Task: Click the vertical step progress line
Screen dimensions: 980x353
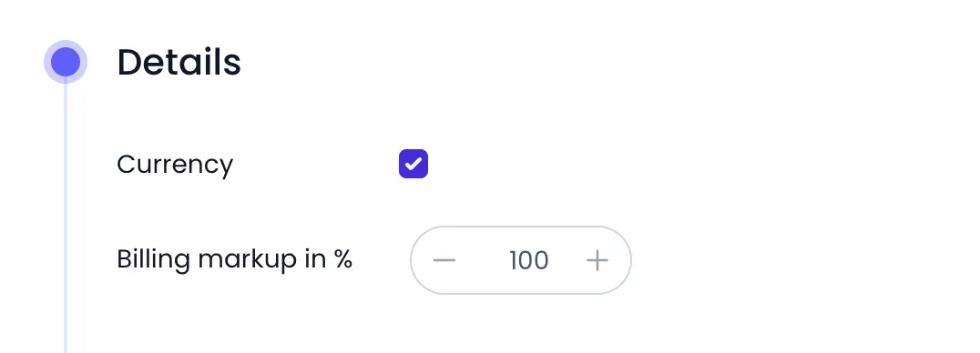Action: [66, 218]
